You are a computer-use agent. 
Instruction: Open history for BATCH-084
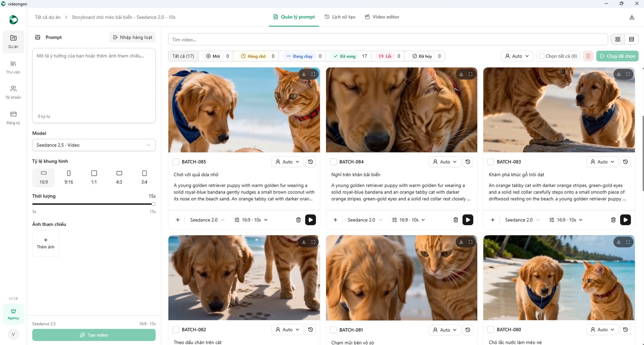(x=468, y=162)
